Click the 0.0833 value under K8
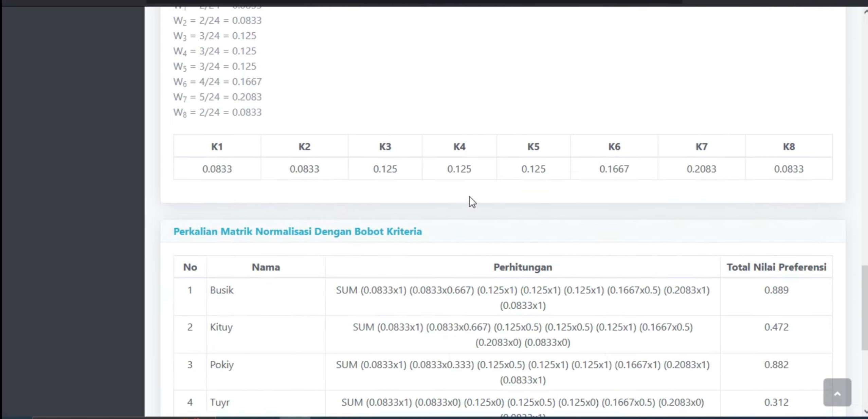Image resolution: width=868 pixels, height=419 pixels. click(x=789, y=169)
